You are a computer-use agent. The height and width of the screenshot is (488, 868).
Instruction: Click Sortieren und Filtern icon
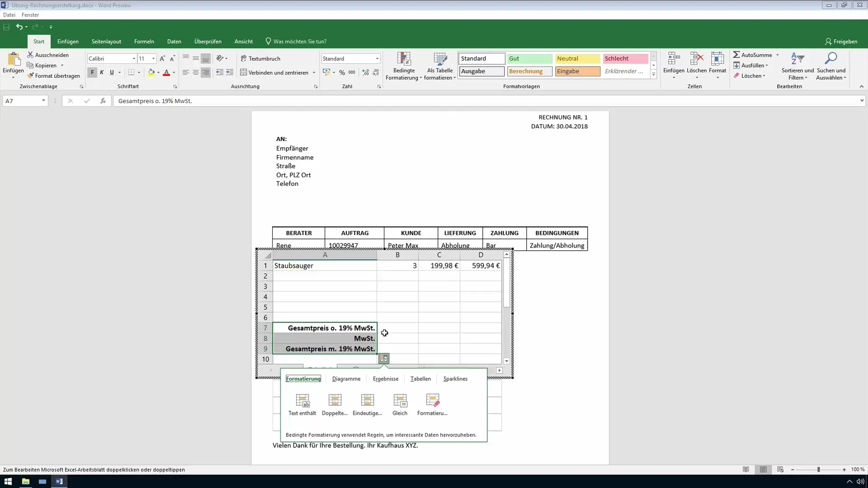coord(797,59)
